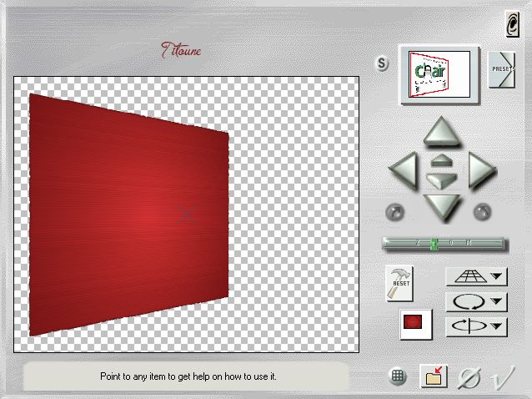Screen dimensions: 532x399
Task: Click the small inner up arrow
Action: [x=441, y=160]
